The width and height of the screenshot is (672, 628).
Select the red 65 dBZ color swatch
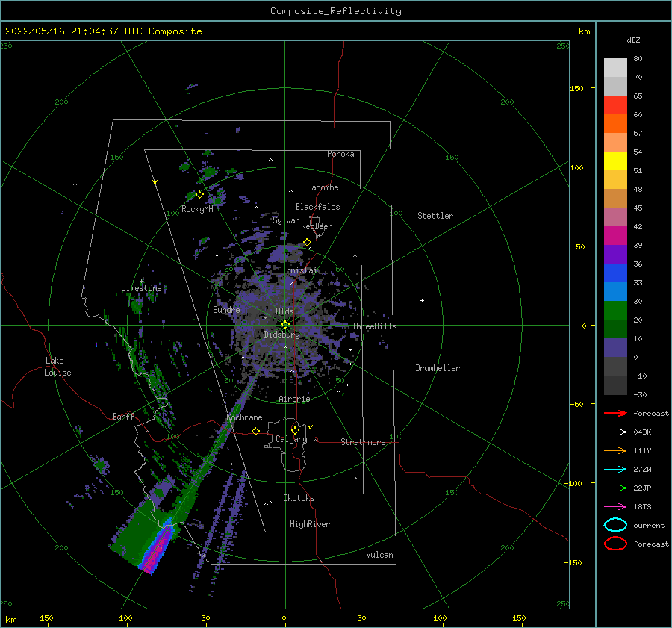615,105
